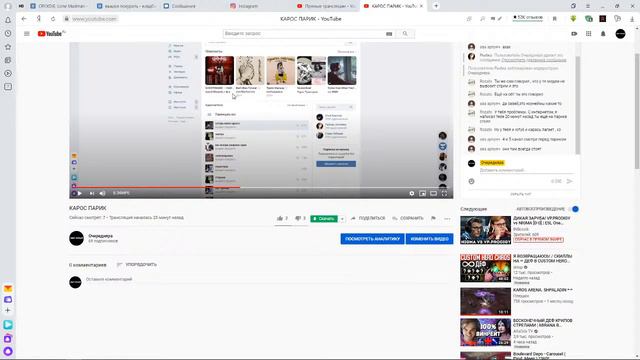Open the YouTube apps grid icon
Viewport: 640px width, 360px height.
pos(589,33)
